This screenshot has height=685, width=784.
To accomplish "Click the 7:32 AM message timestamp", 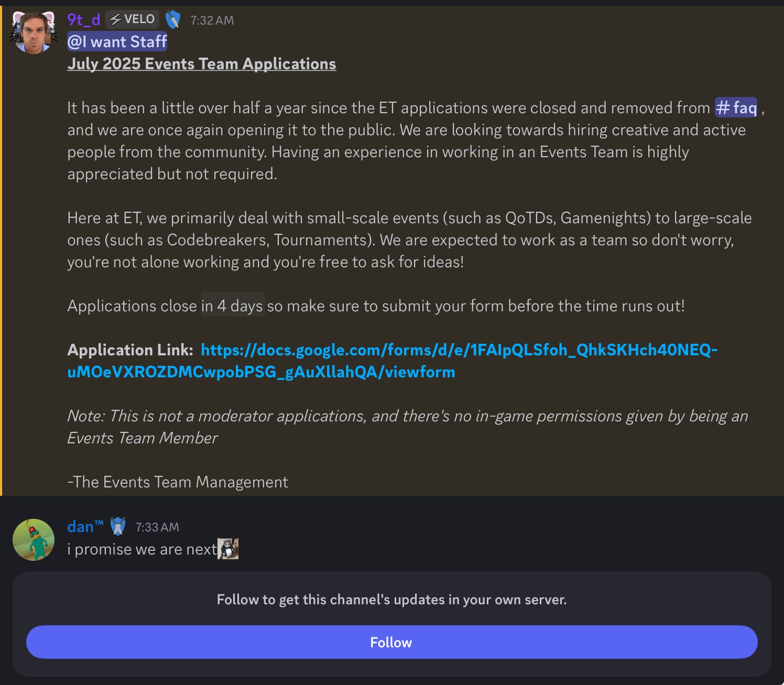I will [x=212, y=20].
